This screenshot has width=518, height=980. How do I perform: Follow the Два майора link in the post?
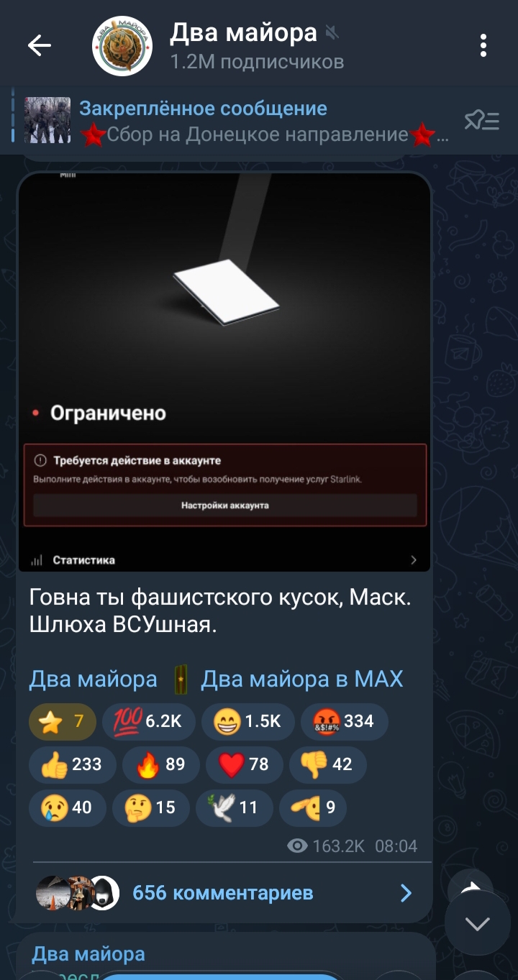[93, 679]
